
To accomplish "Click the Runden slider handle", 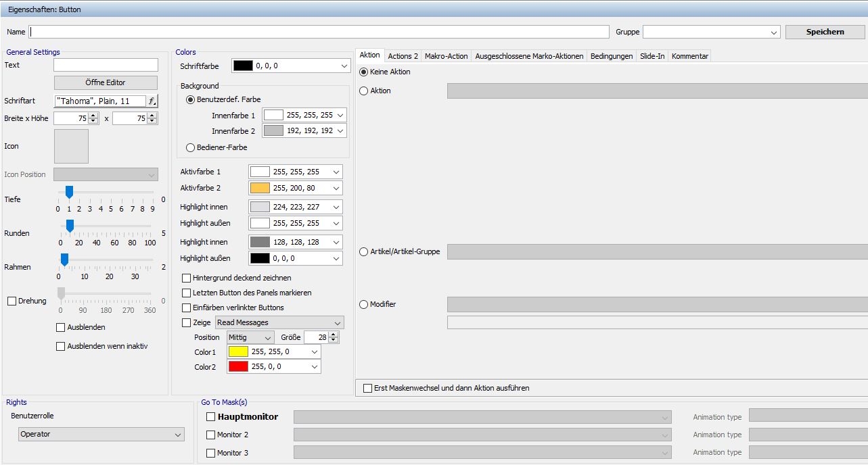I will coord(70,226).
